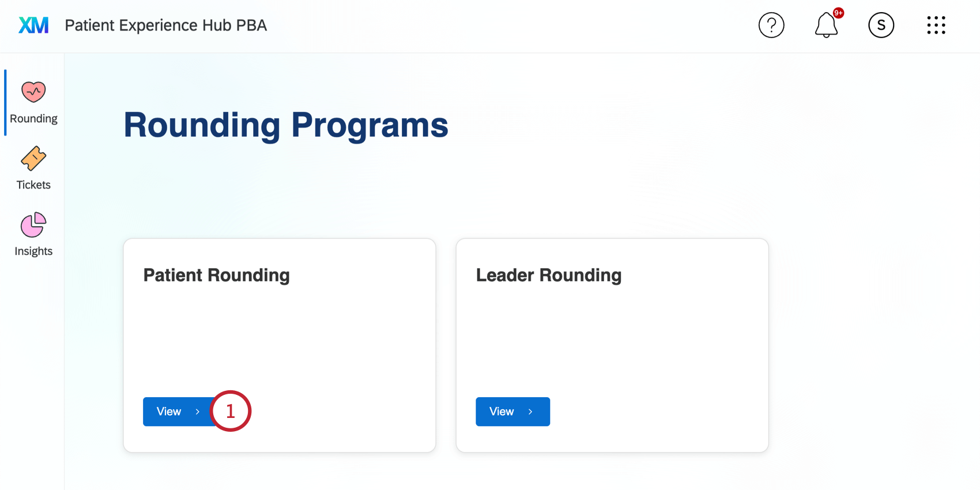Click the Patient Experience Hub PBA title
Viewport: 980px width, 490px height.
pyautogui.click(x=165, y=25)
